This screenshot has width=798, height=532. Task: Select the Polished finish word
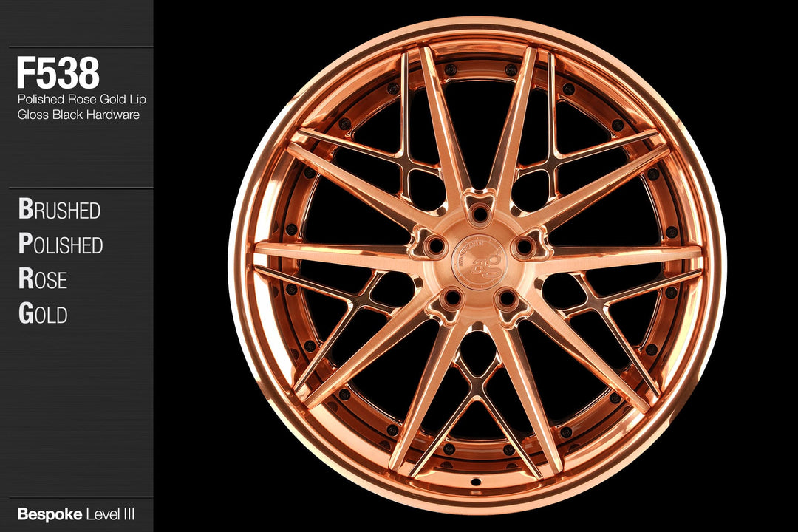61,245
